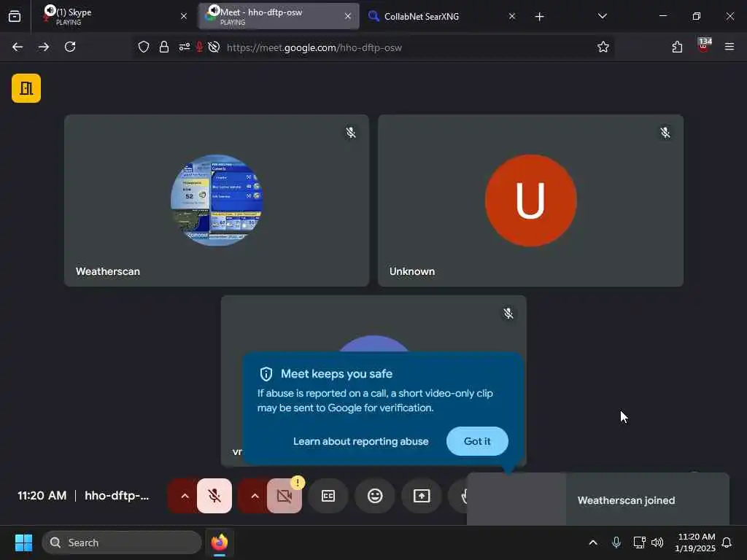Bookmark this page with the star icon
The height and width of the screenshot is (560, 747).
coord(603,47)
